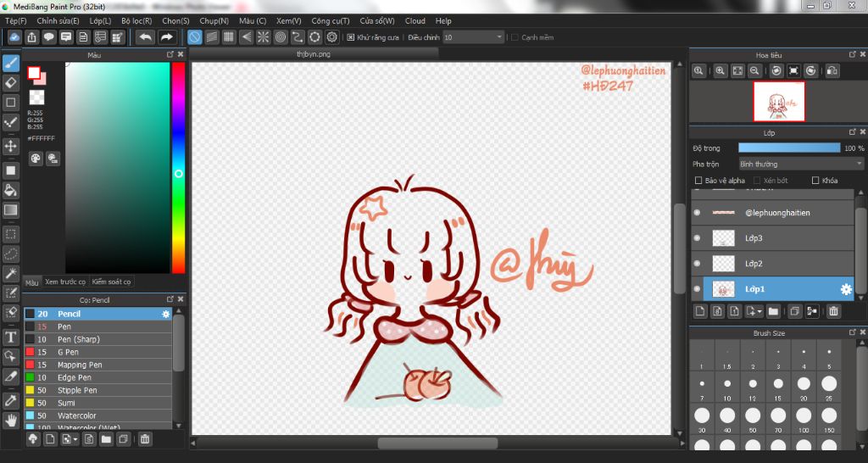Image resolution: width=868 pixels, height=463 pixels.
Task: Click the new layer icon in Layer panel
Action: [x=700, y=311]
